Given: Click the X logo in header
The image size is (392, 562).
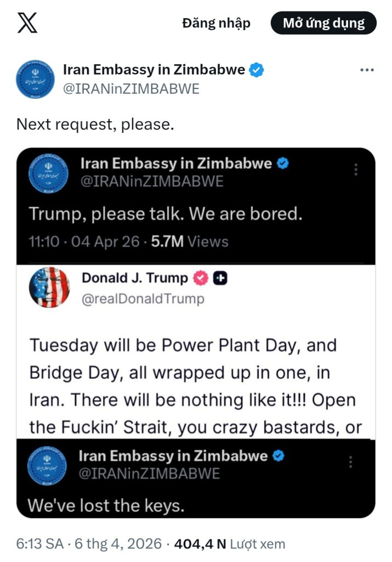Looking at the screenshot, I should pyautogui.click(x=27, y=23).
